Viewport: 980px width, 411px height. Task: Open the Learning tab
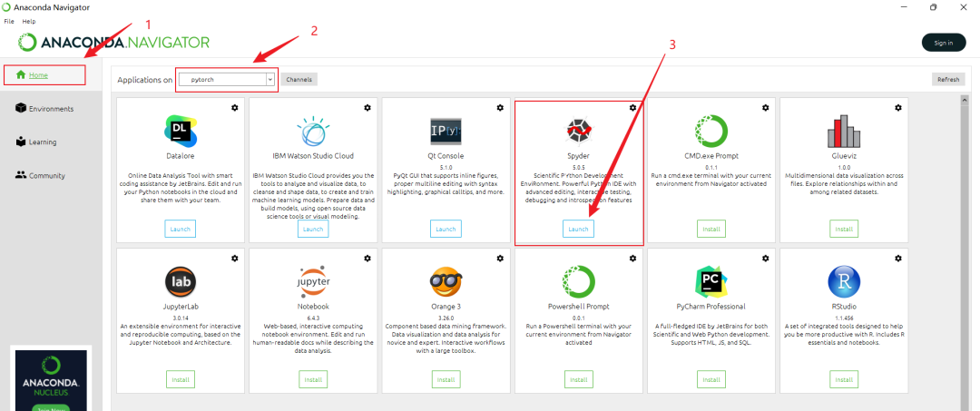pos(36,142)
